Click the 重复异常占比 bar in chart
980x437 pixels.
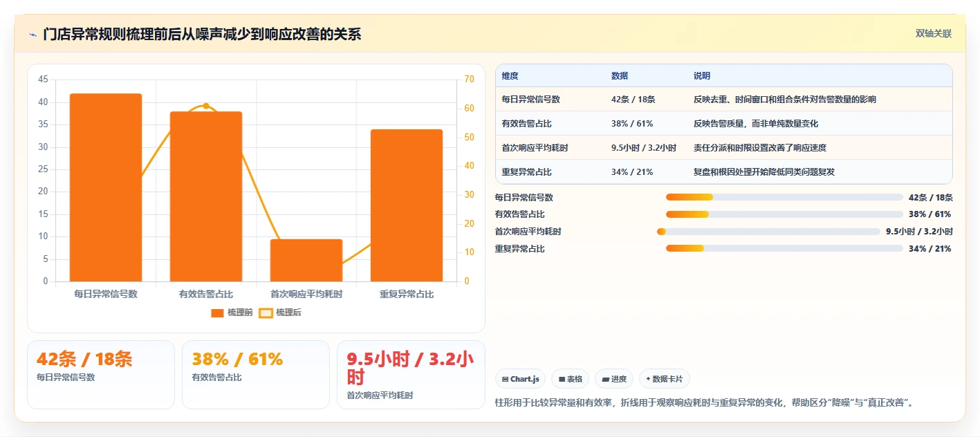click(x=407, y=205)
